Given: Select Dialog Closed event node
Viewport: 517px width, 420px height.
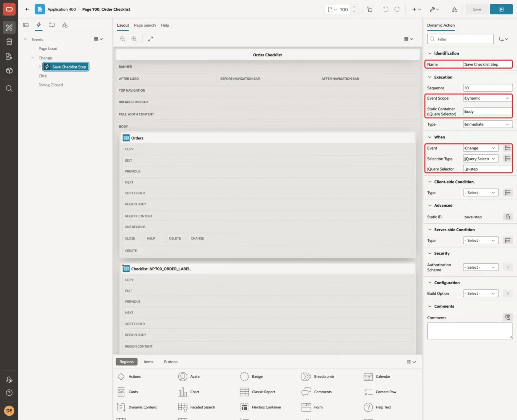Looking at the screenshot, I should (x=50, y=85).
